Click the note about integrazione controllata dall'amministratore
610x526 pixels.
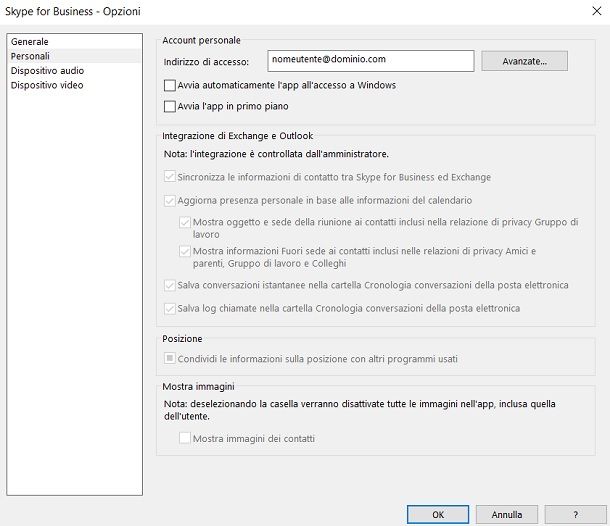(x=276, y=154)
